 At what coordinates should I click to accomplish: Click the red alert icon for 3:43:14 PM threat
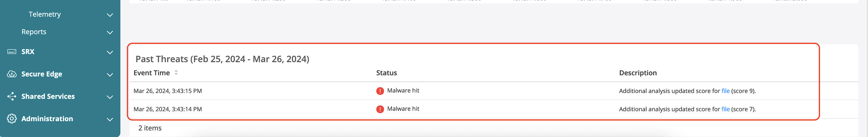coord(380,109)
